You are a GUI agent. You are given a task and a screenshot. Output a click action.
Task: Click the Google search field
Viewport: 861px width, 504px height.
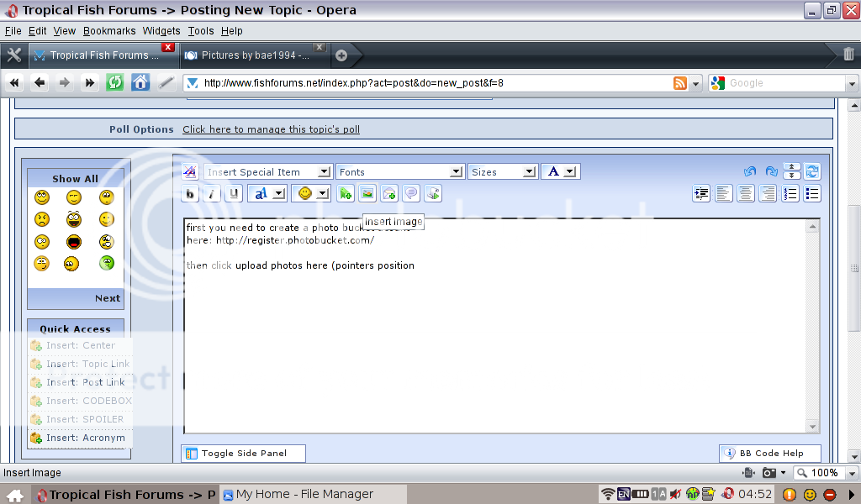click(787, 83)
